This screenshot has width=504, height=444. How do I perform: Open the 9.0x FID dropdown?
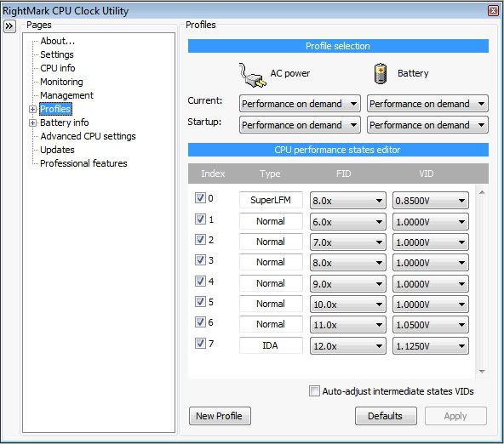348,284
